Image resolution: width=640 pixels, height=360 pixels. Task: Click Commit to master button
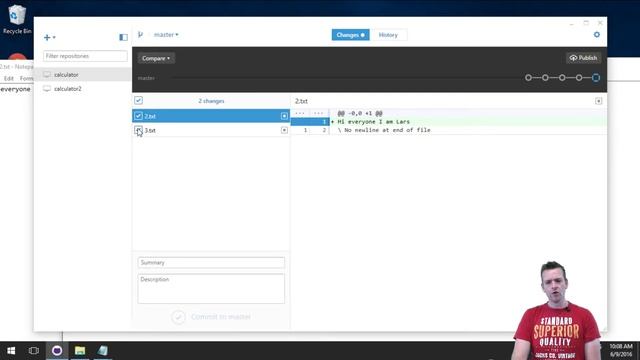211,317
